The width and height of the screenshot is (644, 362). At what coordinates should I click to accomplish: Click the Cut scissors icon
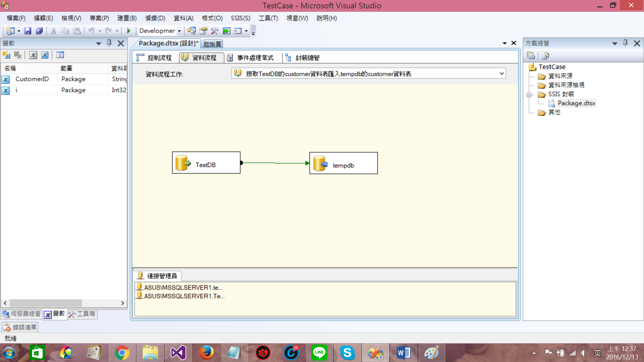coord(53,31)
